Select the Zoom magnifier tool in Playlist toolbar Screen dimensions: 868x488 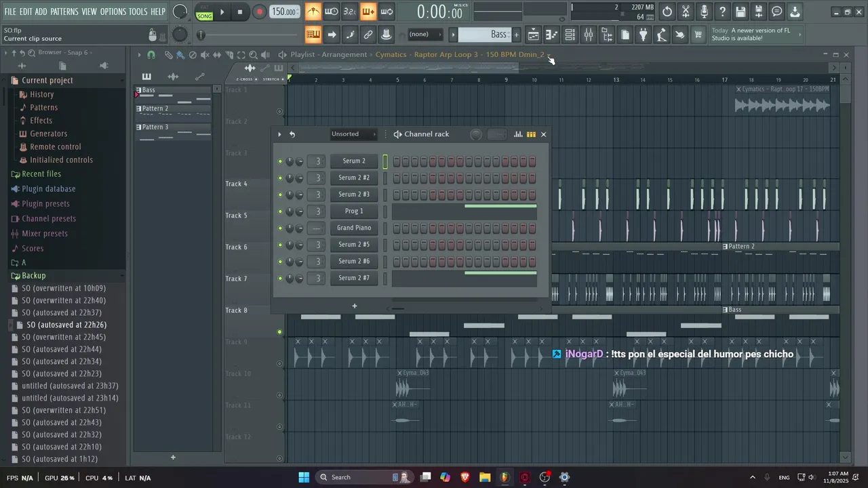coord(253,55)
